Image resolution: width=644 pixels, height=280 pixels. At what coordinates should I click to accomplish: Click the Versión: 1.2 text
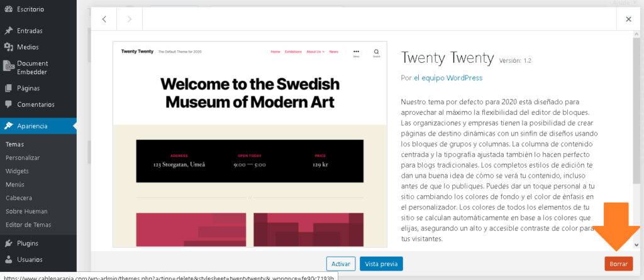[515, 61]
